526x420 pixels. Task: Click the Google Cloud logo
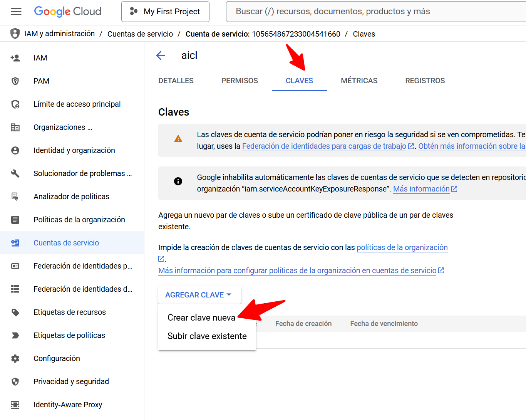click(68, 12)
